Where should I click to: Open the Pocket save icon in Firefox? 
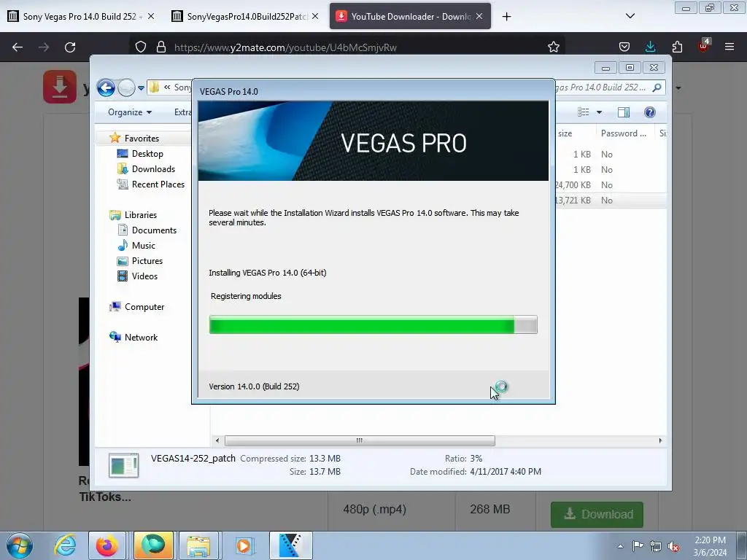pyautogui.click(x=624, y=47)
